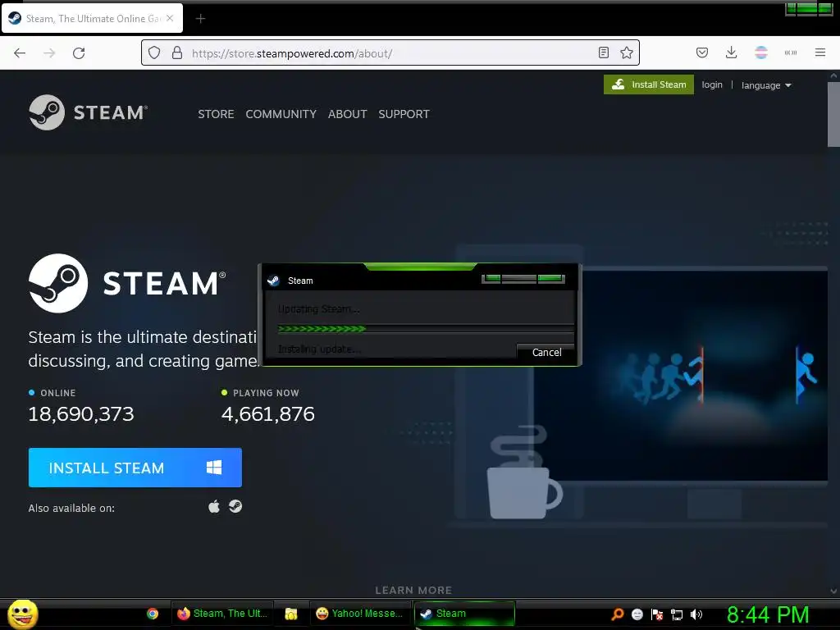Open the folder icon taskbar button
The width and height of the screenshot is (840, 630).
pyautogui.click(x=291, y=614)
